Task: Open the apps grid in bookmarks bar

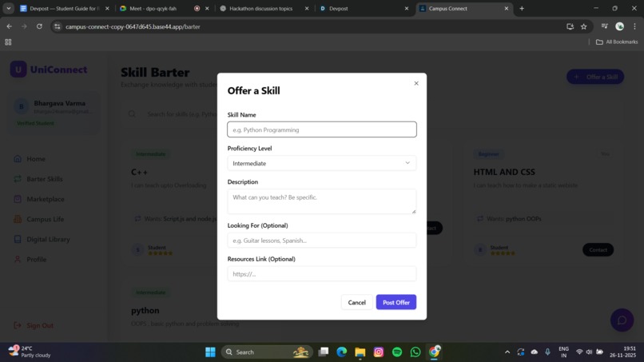Action: [x=8, y=42]
